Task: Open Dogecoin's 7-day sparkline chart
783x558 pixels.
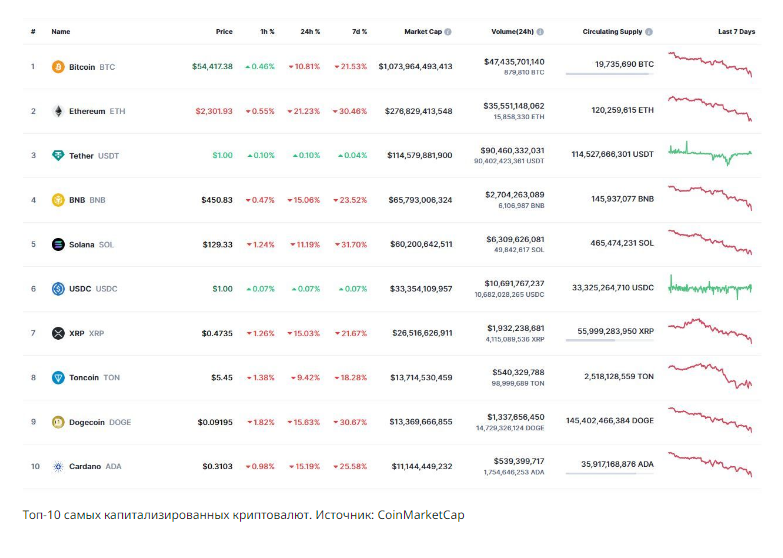Action: pyautogui.click(x=710, y=420)
